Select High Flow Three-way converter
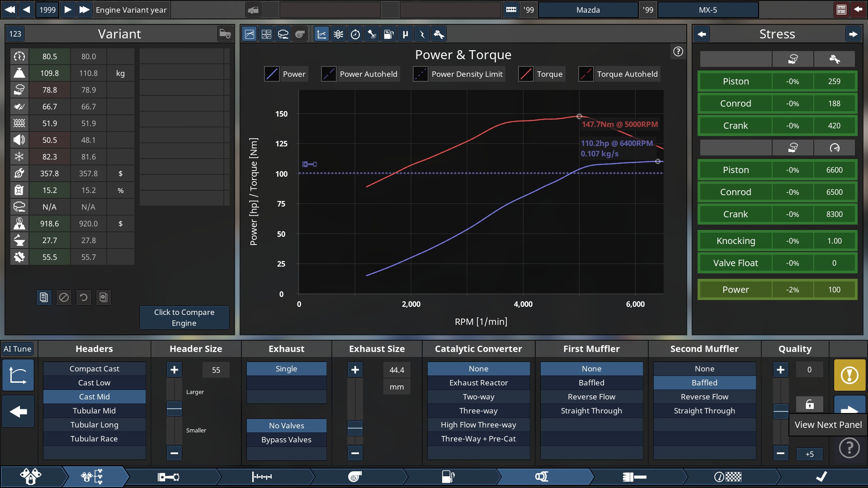Viewport: 868px width, 488px height. tap(478, 425)
